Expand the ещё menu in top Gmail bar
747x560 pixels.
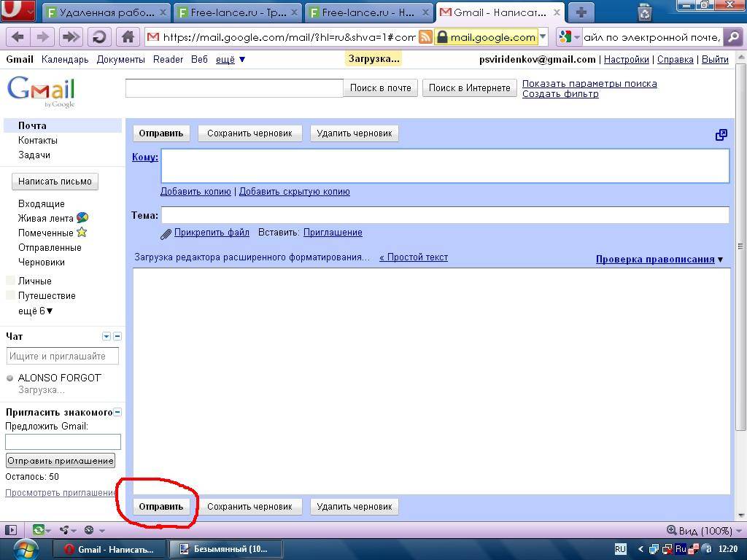click(x=231, y=60)
